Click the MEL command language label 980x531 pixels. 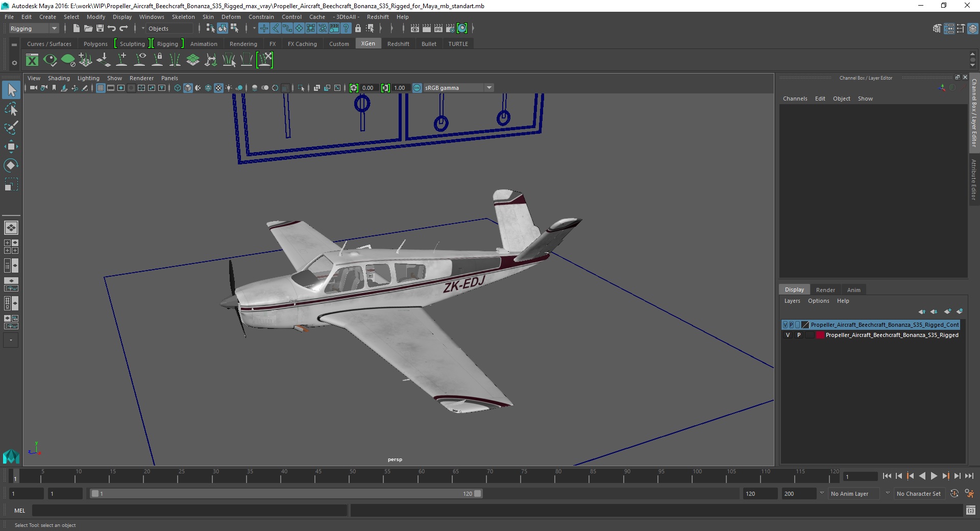(20, 511)
